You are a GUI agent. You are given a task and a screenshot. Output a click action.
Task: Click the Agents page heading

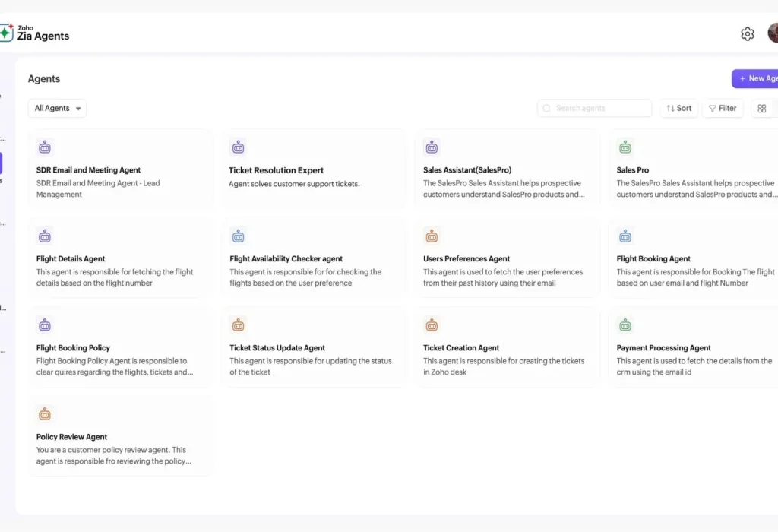coord(43,79)
